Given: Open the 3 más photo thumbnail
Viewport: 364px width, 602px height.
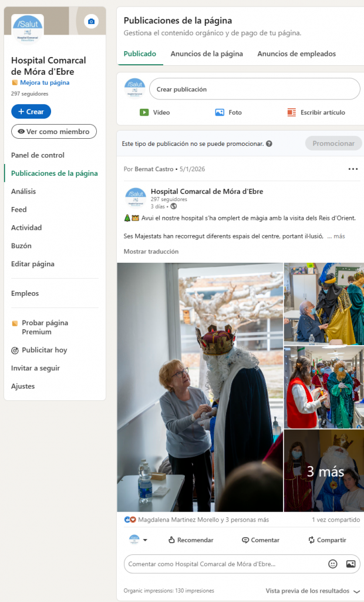Looking at the screenshot, I should point(323,471).
